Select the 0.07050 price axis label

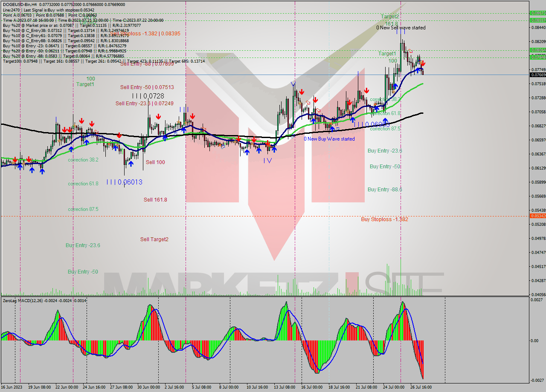pos(538,112)
